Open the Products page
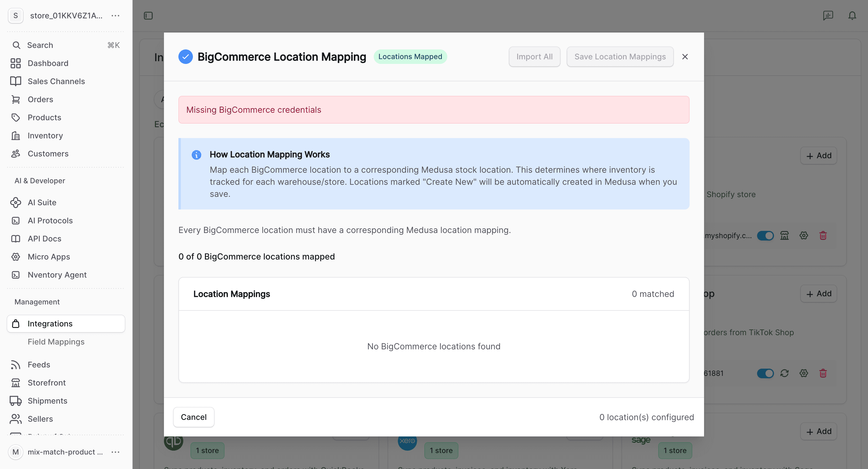Screen dimensions: 868x469 [66, 118]
